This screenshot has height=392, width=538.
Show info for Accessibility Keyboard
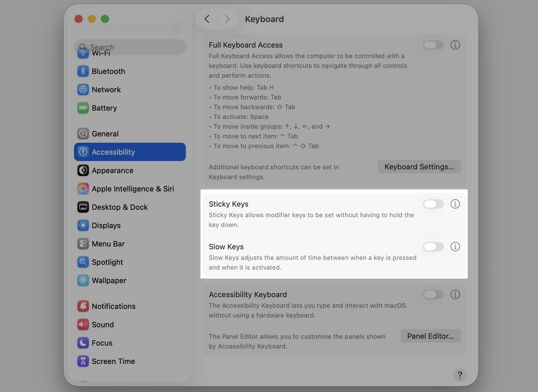pos(455,295)
